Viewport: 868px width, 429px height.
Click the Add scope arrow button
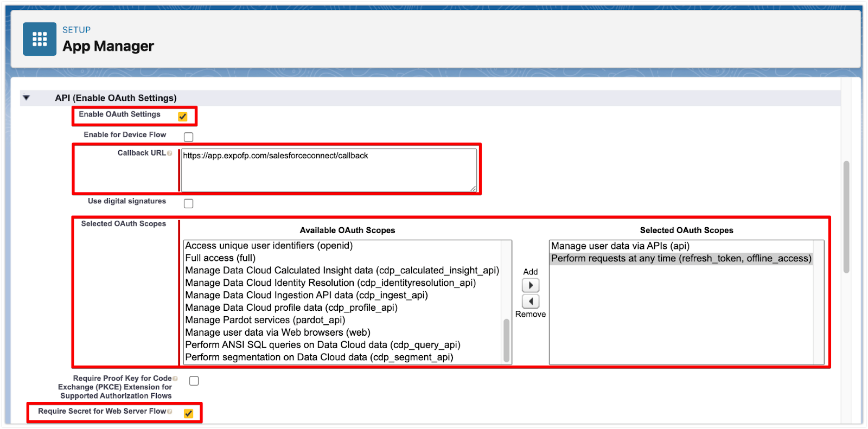point(531,285)
